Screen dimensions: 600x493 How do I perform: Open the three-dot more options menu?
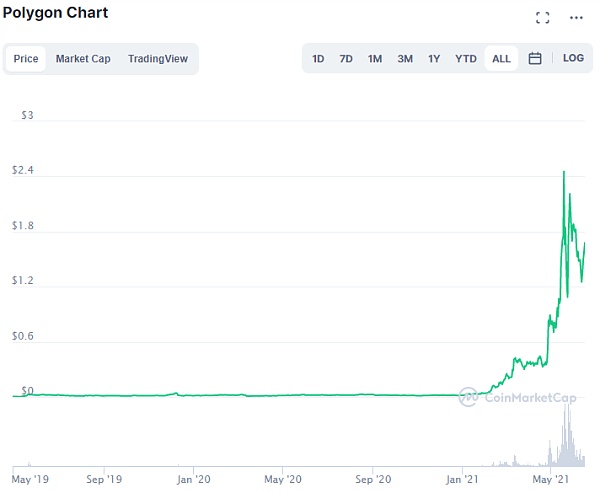(576, 17)
